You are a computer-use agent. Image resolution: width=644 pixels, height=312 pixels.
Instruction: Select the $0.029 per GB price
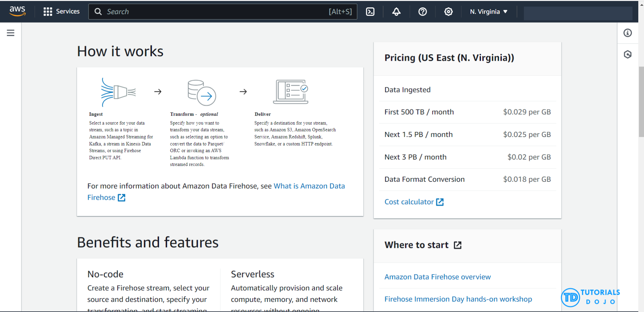tap(527, 112)
